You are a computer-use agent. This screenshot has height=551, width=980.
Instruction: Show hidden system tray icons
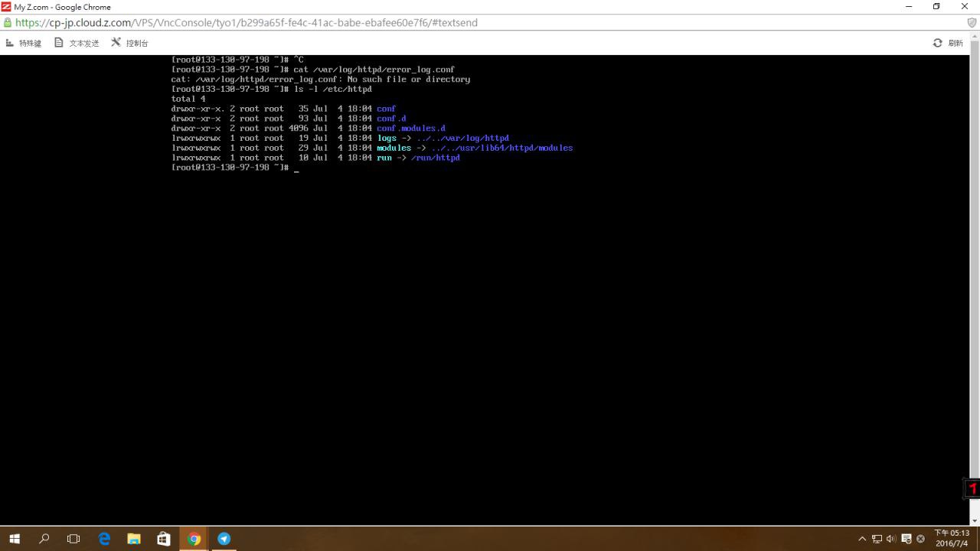862,539
